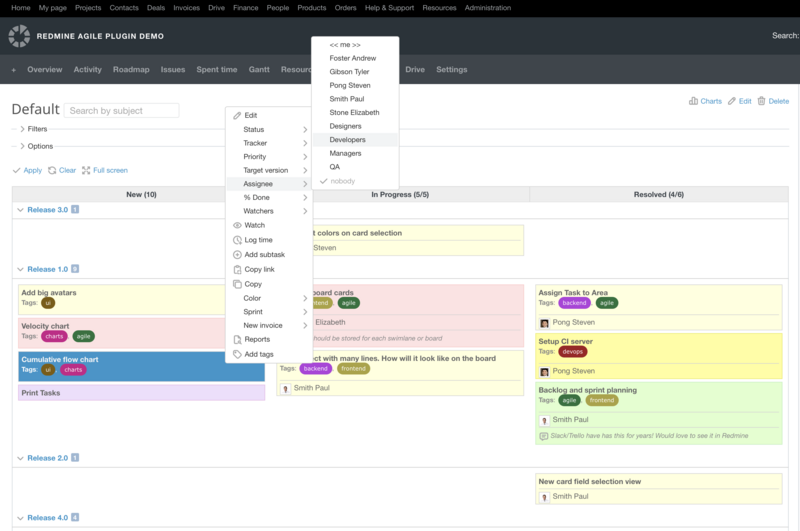The width and height of the screenshot is (800, 531).
Task: Click the Watch eye icon in context menu
Action: [237, 225]
